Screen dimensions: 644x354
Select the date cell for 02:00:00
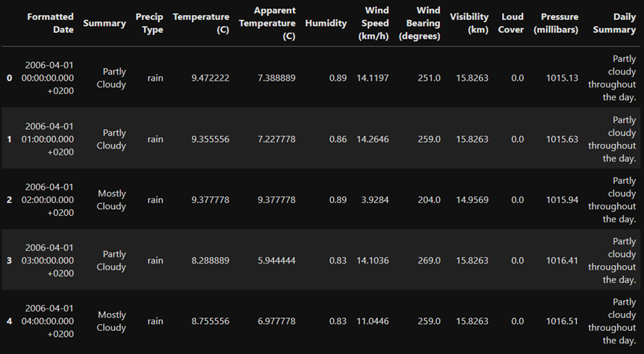50,200
